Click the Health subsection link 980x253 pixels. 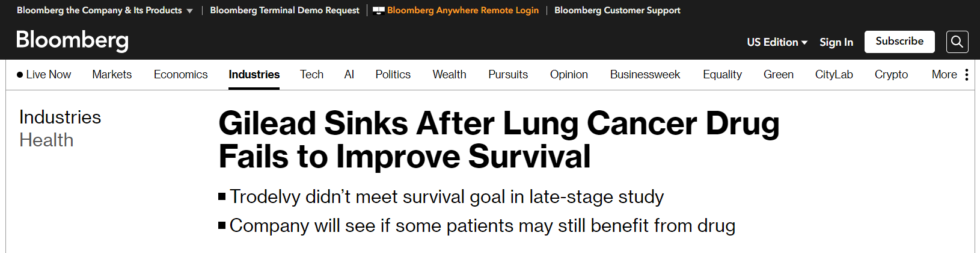46,140
